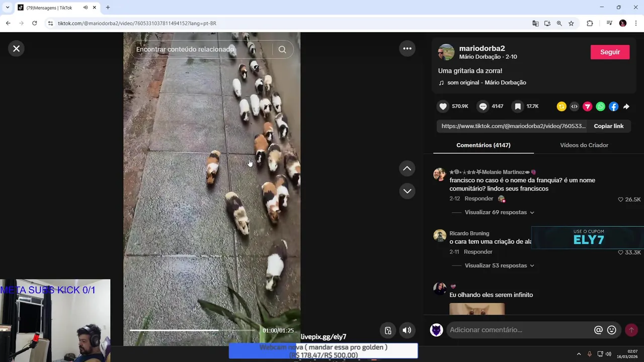644x362 pixels.
Task: Toggle video mute with the speaker icon
Action: point(407,330)
